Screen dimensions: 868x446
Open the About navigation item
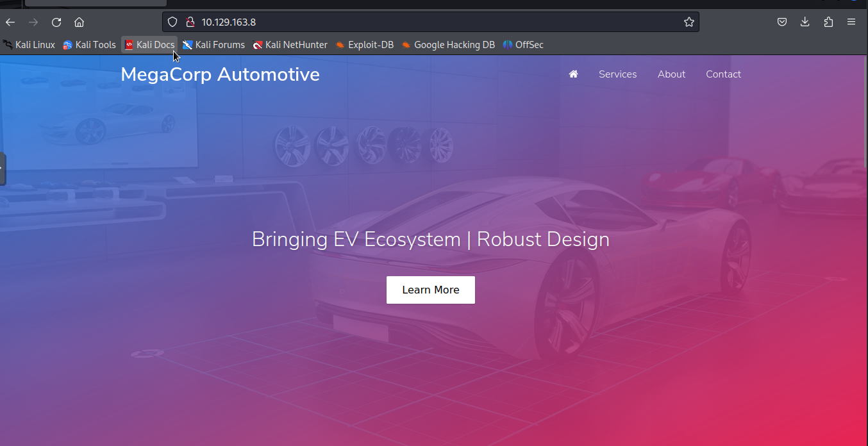(671, 74)
